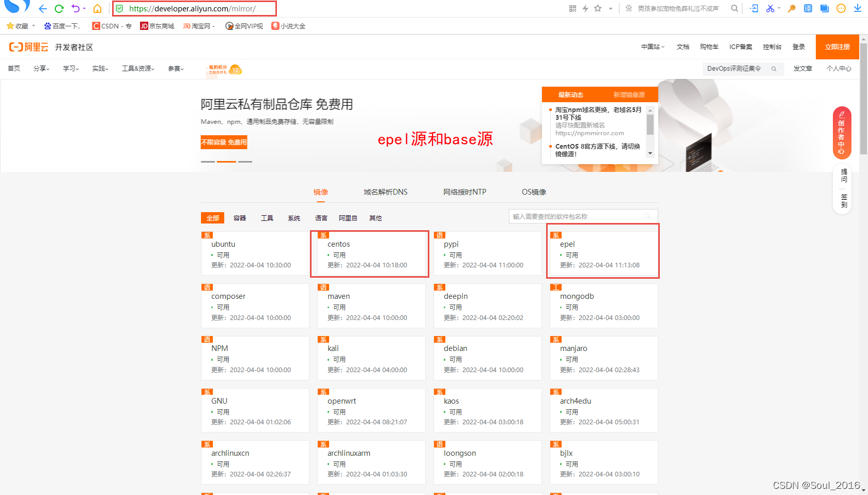Screen dimensions: 868x495
Task: Click the translate 译 toolbar icon
Action: tap(808, 8)
